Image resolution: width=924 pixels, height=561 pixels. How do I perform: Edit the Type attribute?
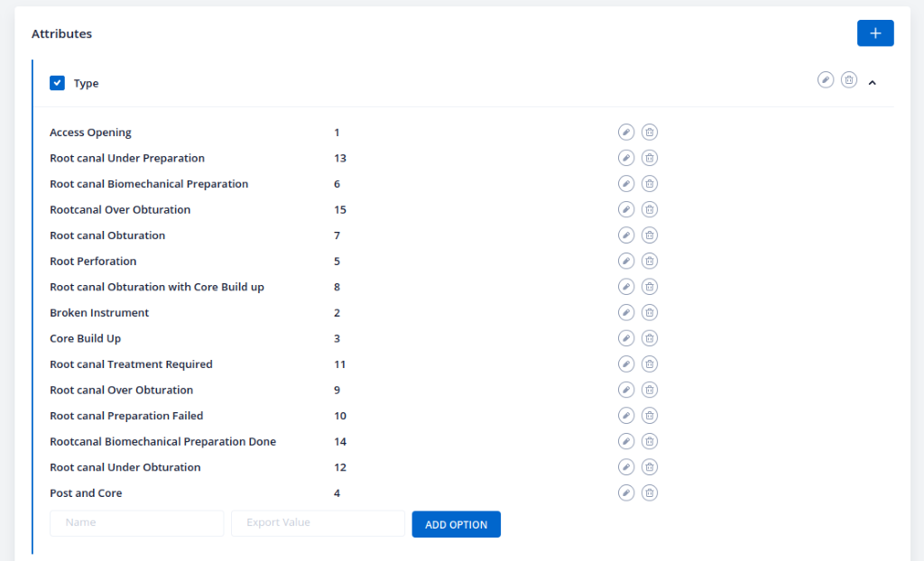tap(826, 80)
